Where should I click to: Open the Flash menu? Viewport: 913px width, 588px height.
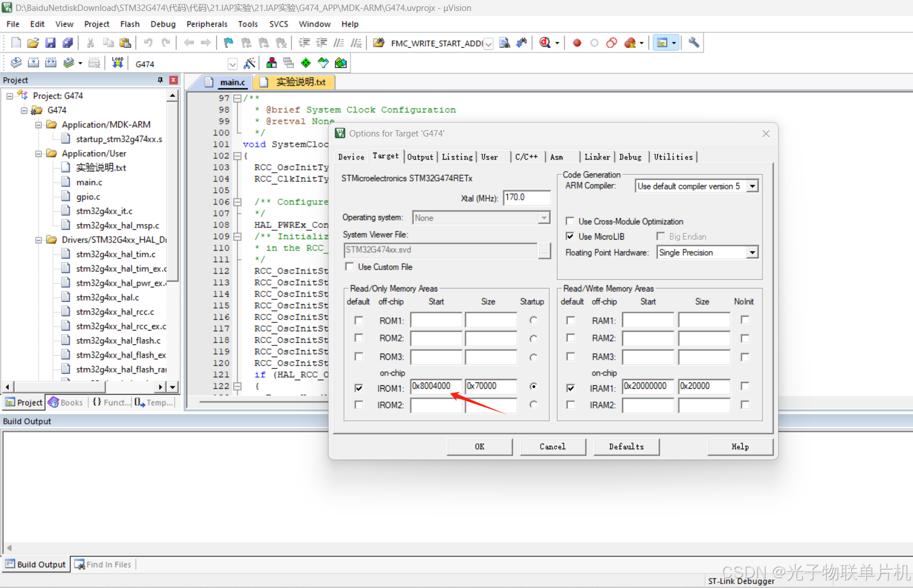pos(130,24)
